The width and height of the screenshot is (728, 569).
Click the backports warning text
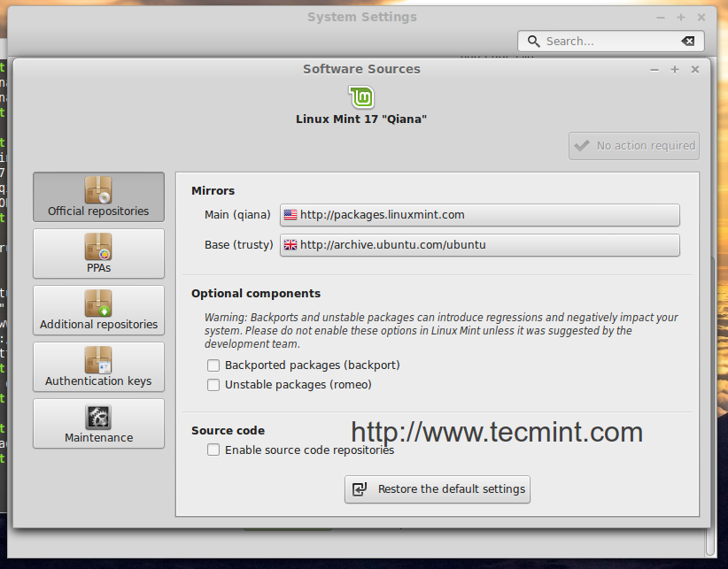(441, 331)
